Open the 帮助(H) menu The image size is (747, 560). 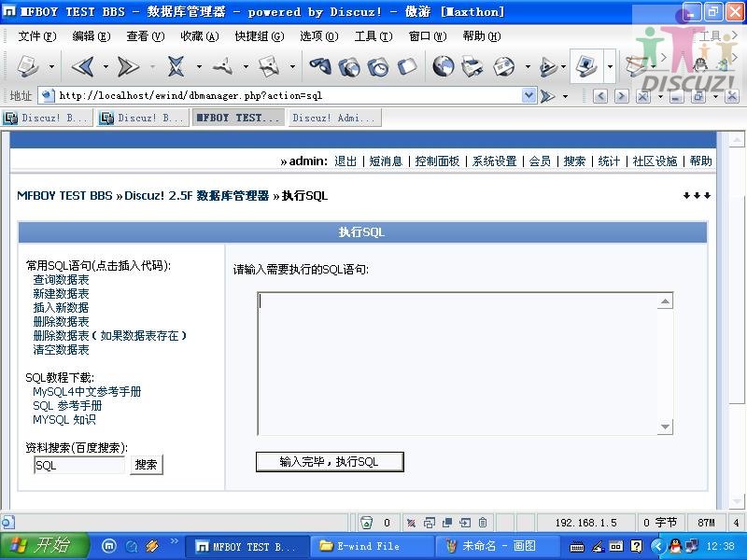click(x=481, y=36)
